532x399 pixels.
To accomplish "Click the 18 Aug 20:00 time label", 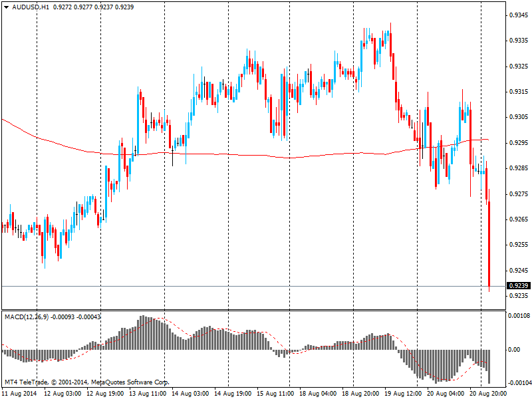I will (x=360, y=394).
